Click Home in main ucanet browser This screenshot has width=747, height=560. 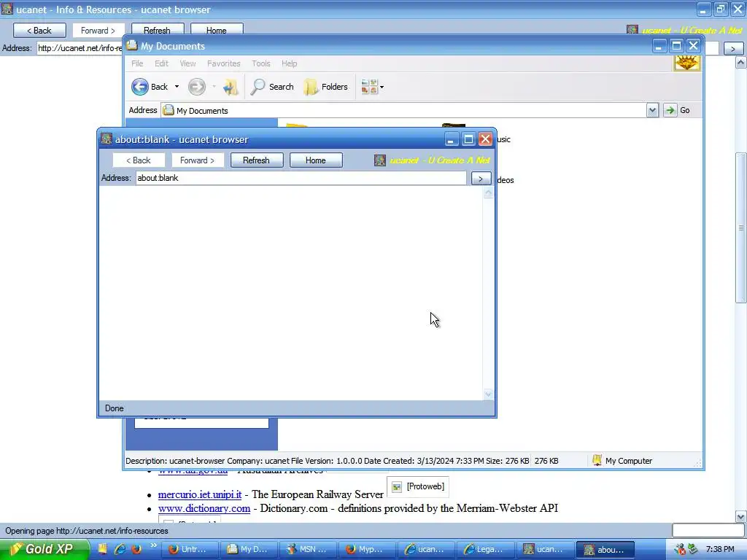[x=216, y=31]
